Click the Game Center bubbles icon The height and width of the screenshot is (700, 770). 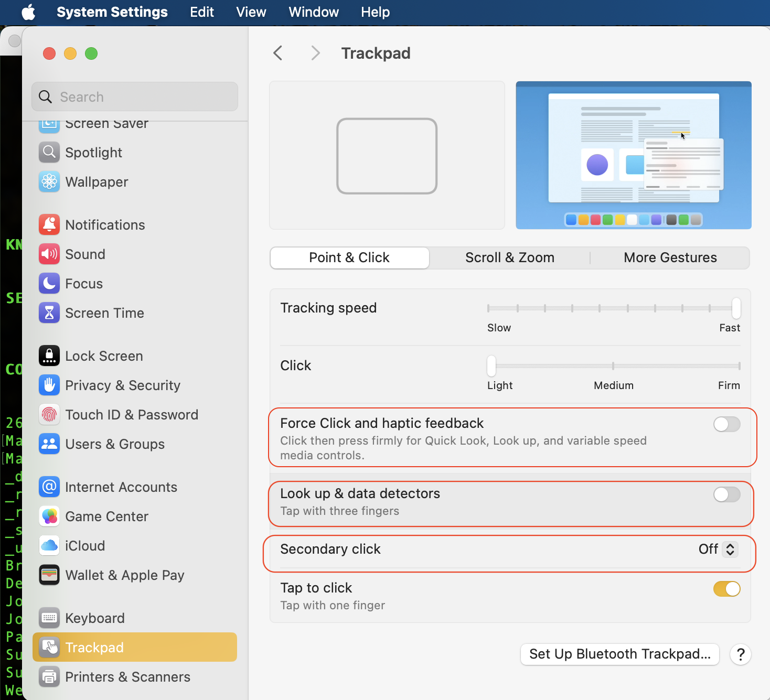click(49, 516)
